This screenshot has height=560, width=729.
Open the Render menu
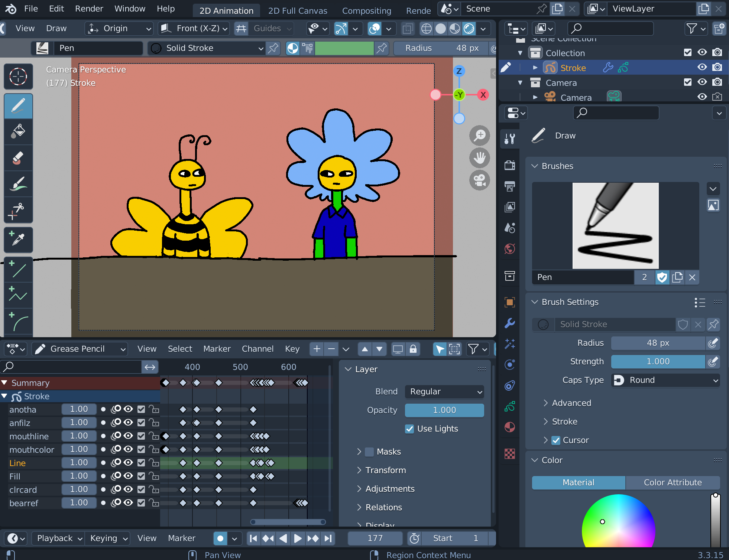tap(89, 9)
